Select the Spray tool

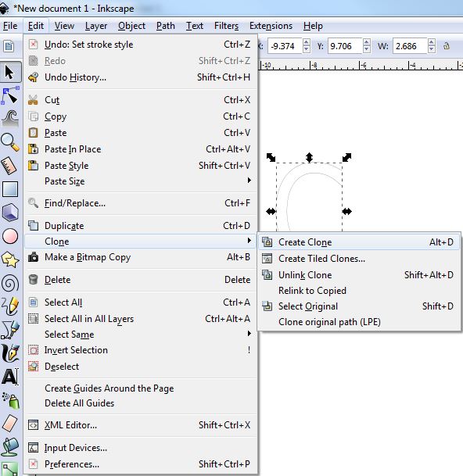tap(10, 400)
